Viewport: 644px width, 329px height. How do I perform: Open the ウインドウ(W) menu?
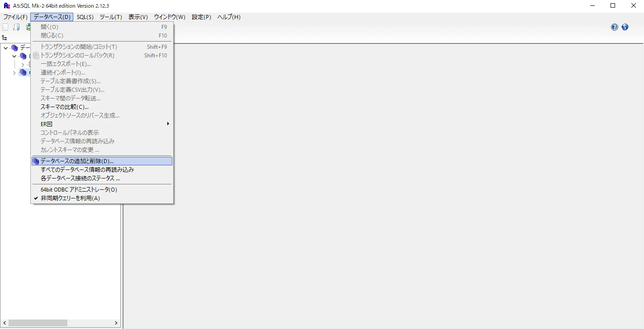coord(170,17)
